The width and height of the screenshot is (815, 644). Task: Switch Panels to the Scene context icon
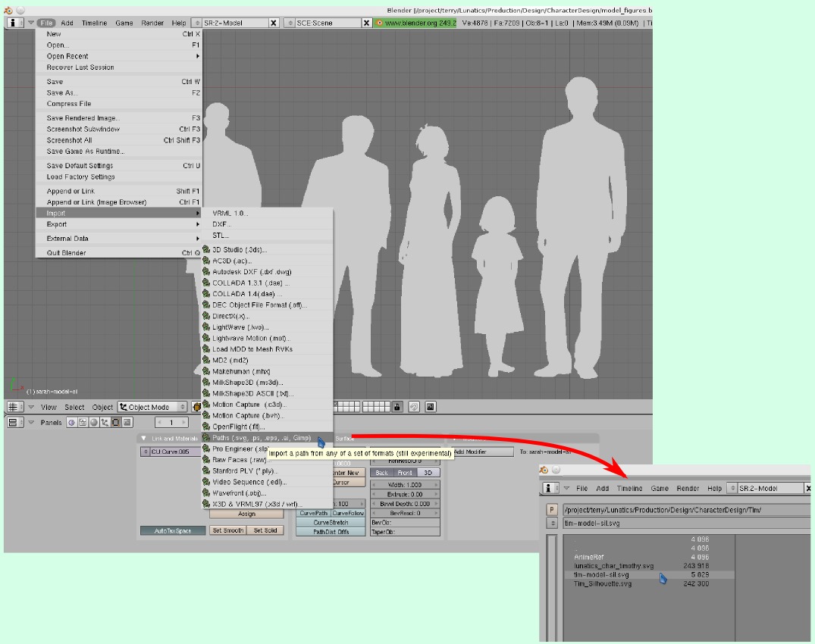coord(127,422)
